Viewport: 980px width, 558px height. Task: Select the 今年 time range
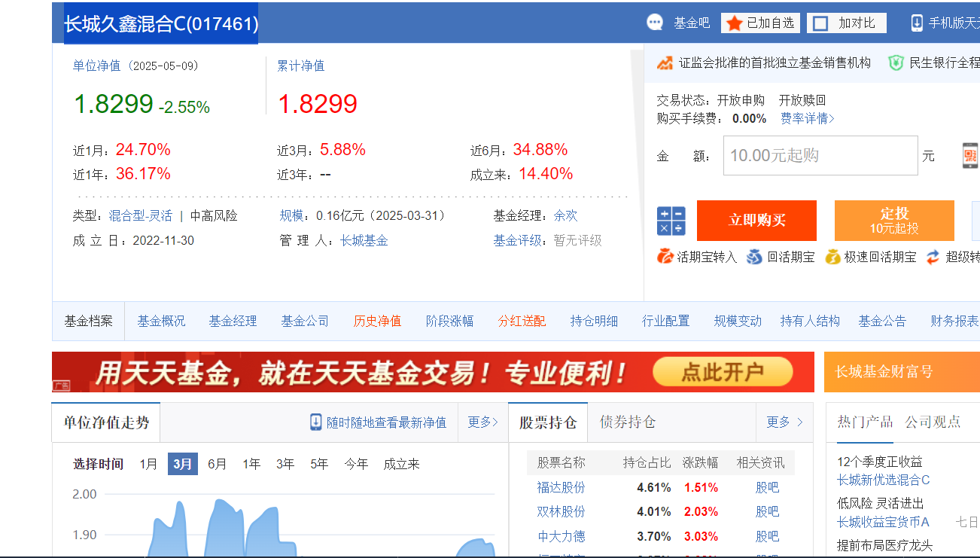point(356,464)
